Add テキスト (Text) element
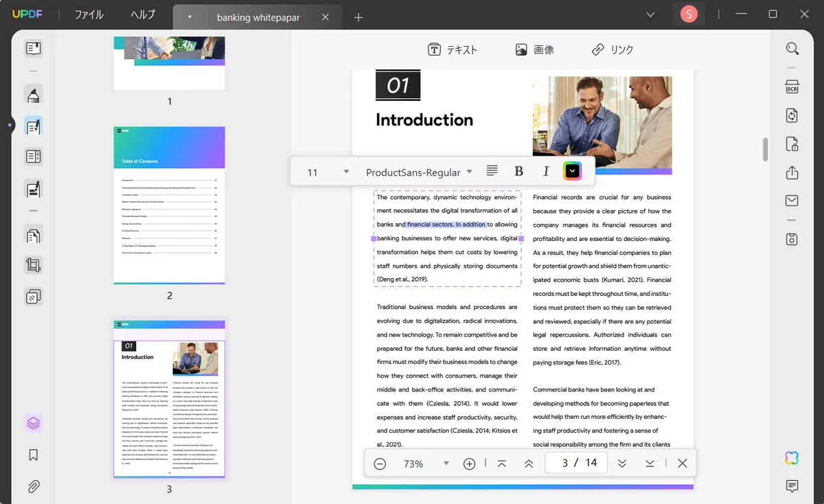This screenshot has height=504, width=824. 453,49
